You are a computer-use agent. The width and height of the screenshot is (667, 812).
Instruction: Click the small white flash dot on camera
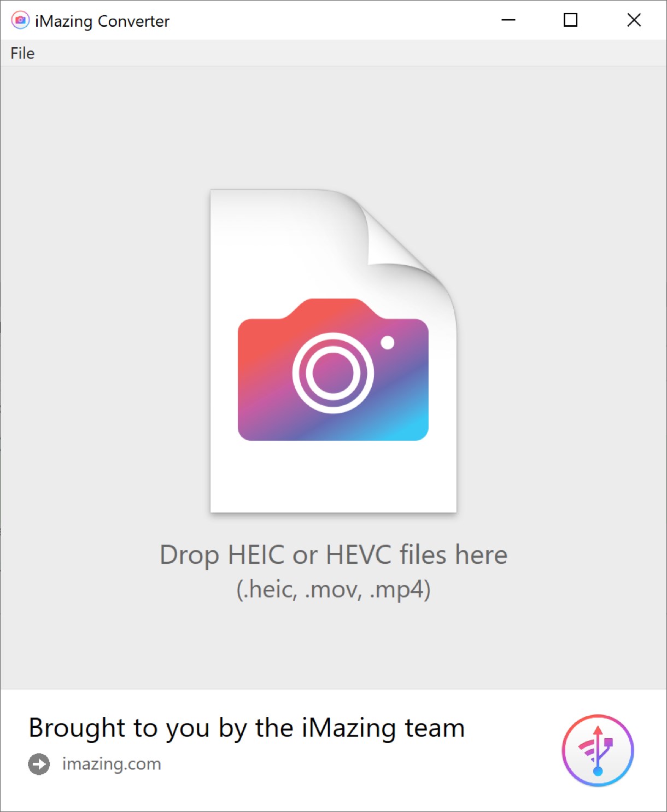tap(388, 343)
